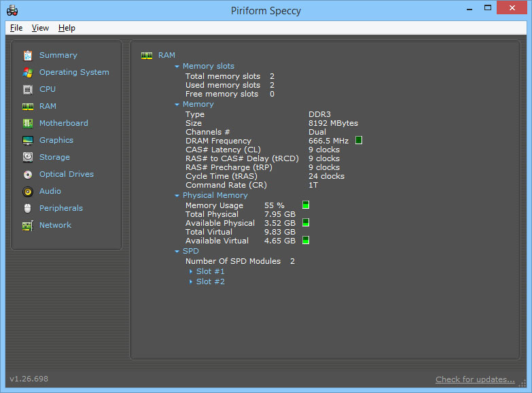
Task: Open the File menu
Action: tap(16, 28)
